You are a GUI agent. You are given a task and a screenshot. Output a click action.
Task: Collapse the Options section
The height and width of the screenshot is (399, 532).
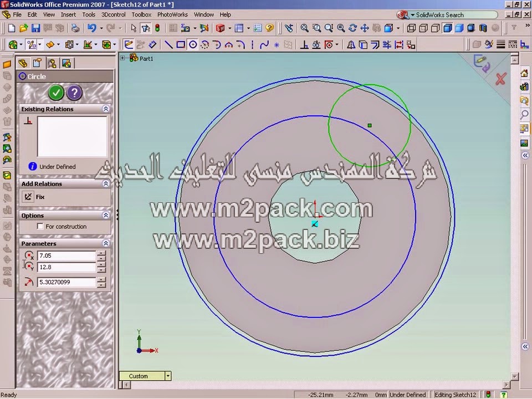105,215
